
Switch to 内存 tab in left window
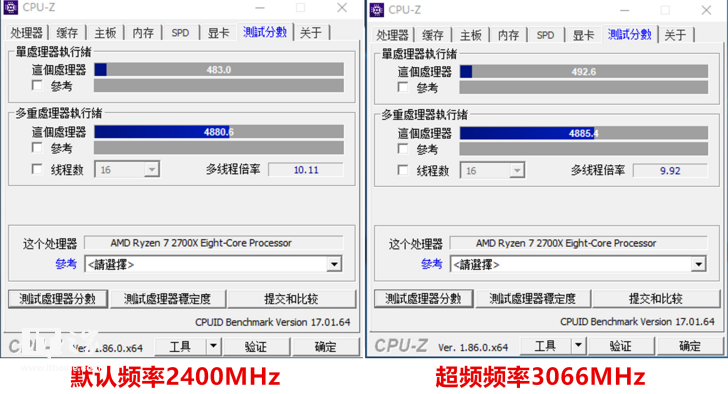coord(143,33)
